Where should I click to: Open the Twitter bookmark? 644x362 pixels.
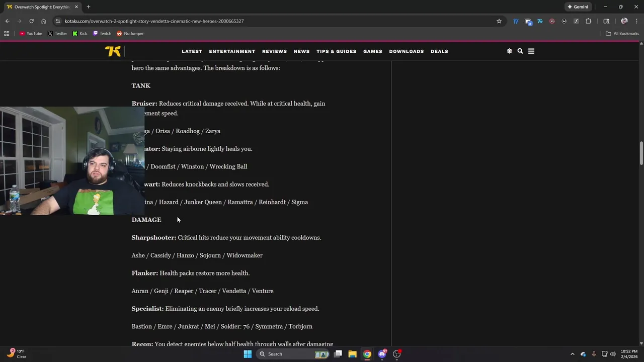57,34
